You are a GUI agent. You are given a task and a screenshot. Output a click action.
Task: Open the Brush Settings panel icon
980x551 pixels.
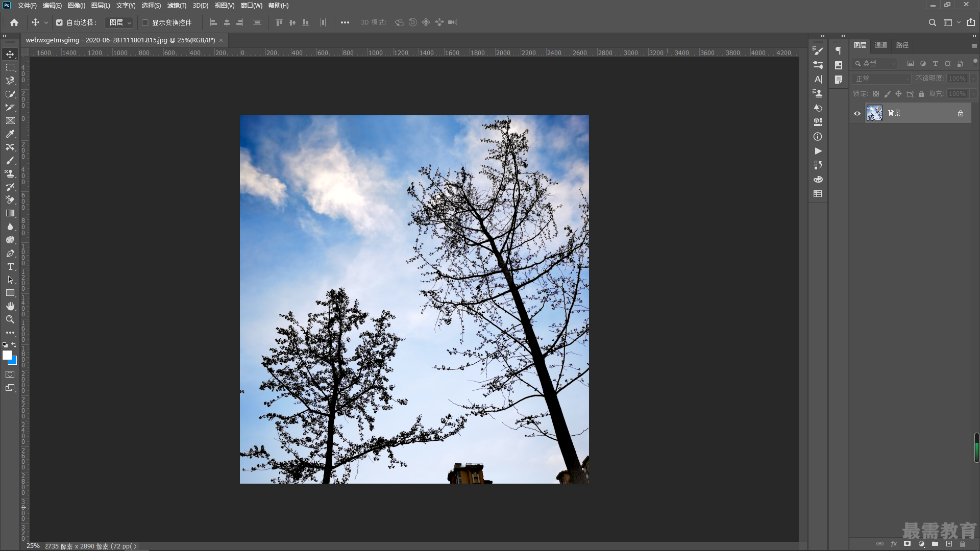coord(818,51)
